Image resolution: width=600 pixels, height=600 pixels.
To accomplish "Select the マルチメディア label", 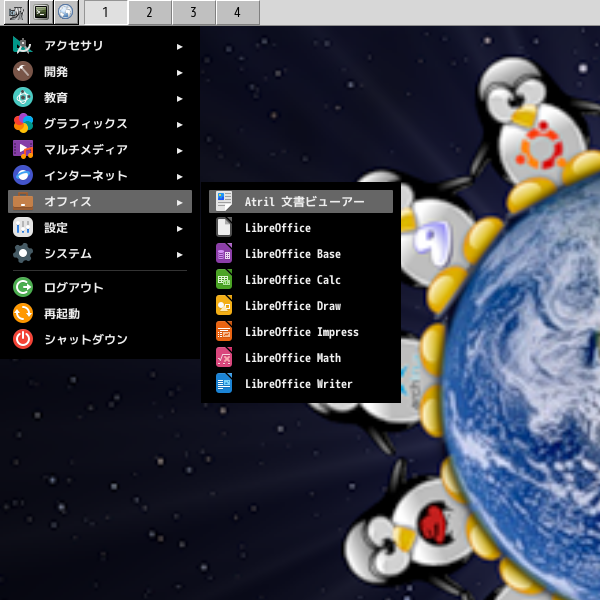I will point(86,150).
